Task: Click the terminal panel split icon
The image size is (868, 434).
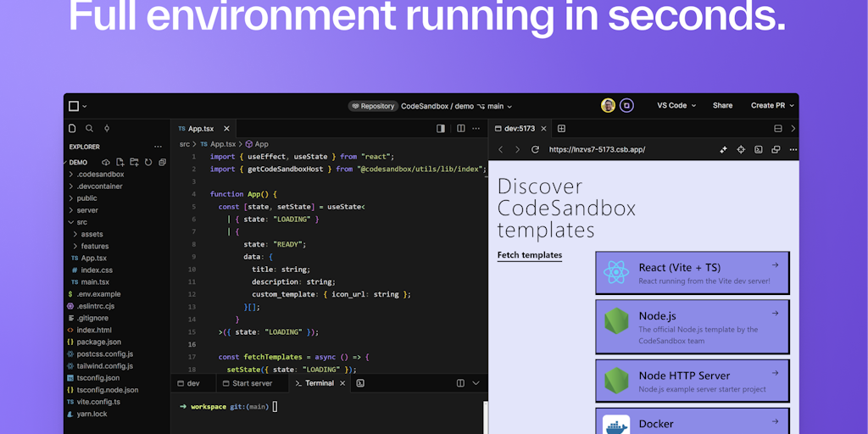Action: click(x=460, y=383)
